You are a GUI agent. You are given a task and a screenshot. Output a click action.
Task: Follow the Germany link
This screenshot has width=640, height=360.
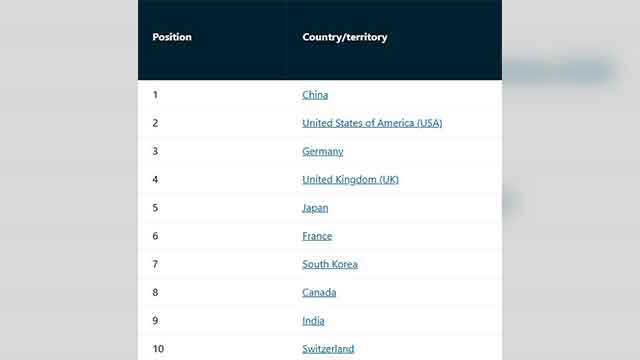[322, 151]
